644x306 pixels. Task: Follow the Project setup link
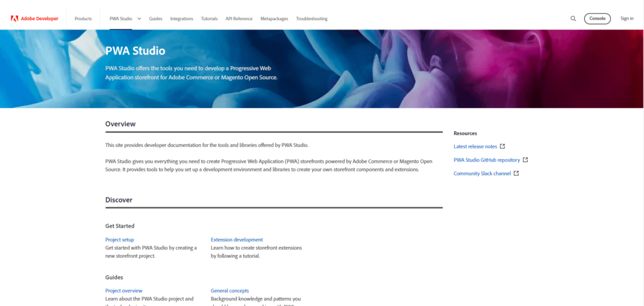coord(119,239)
